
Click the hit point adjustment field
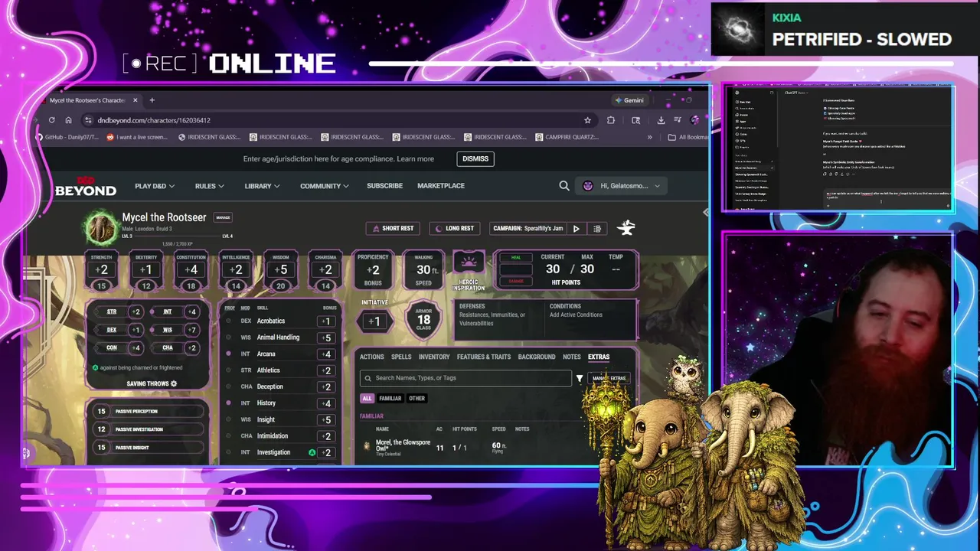click(515, 269)
